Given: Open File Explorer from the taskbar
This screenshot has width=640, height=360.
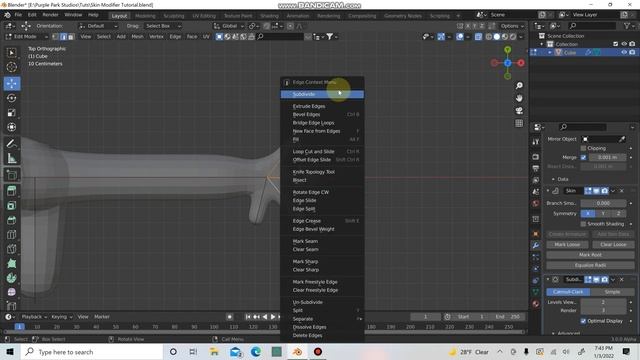Looking at the screenshot, I should click(x=214, y=352).
